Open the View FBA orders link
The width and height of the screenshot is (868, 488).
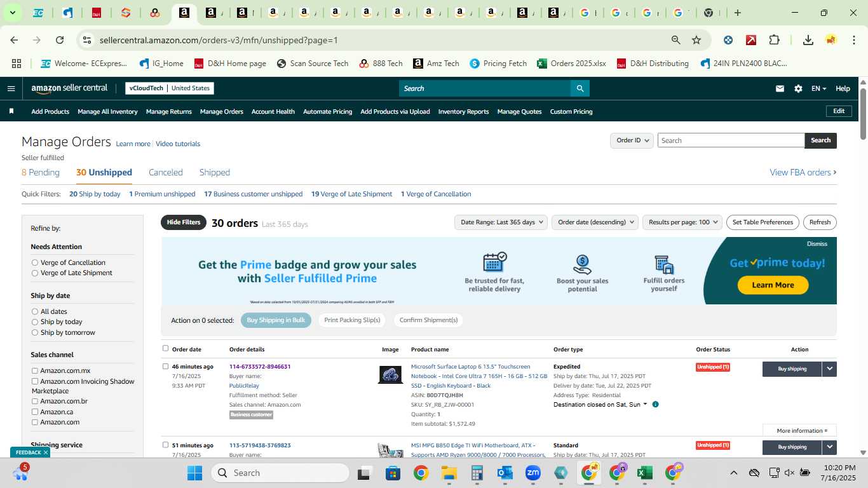[x=803, y=172]
